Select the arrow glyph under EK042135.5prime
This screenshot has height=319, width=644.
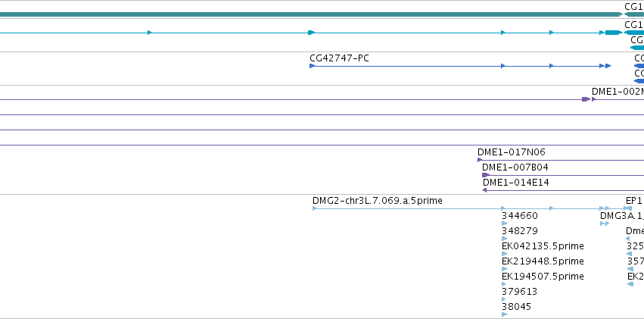point(504,254)
